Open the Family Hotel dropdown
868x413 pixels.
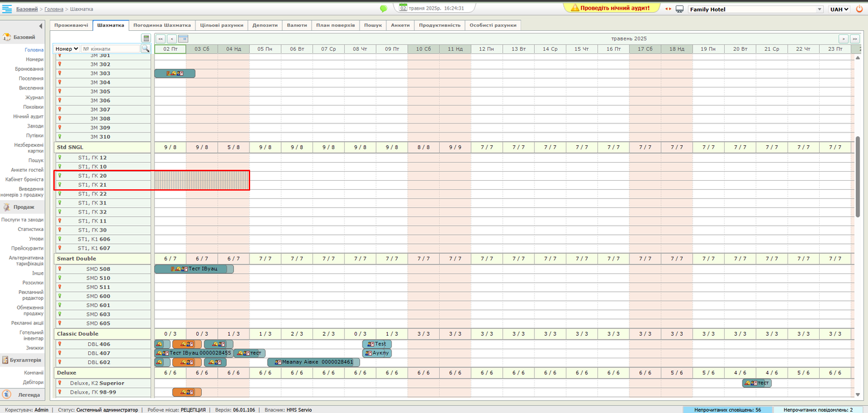tap(755, 10)
